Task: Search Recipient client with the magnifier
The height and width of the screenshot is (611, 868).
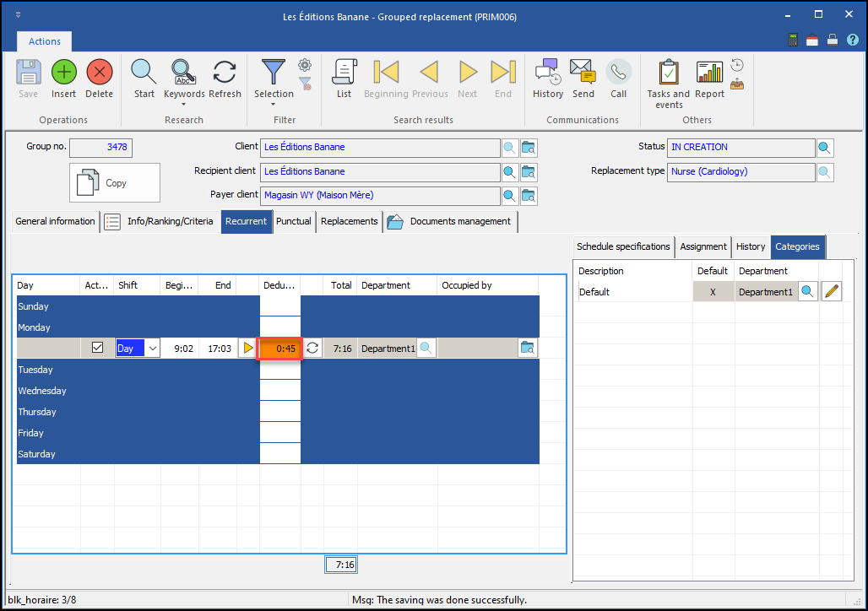Action: pyautogui.click(x=509, y=172)
